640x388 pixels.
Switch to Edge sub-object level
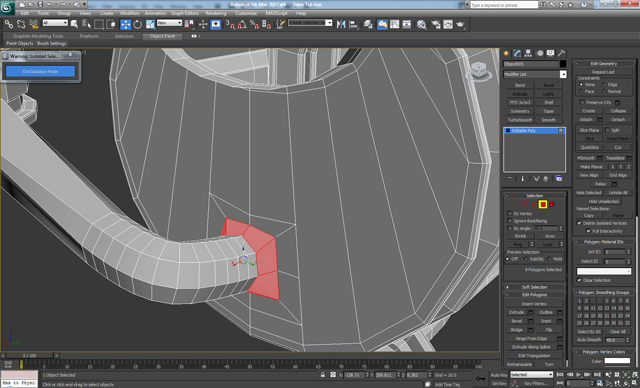coord(524,204)
